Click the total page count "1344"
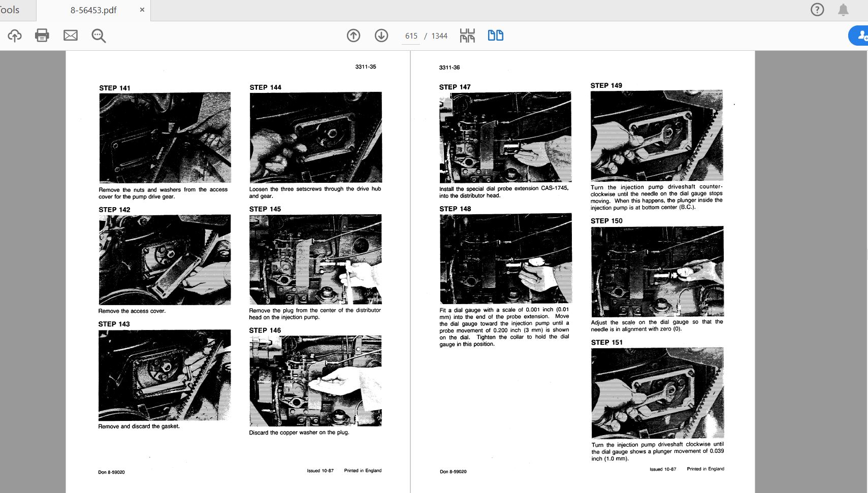 [x=439, y=36]
